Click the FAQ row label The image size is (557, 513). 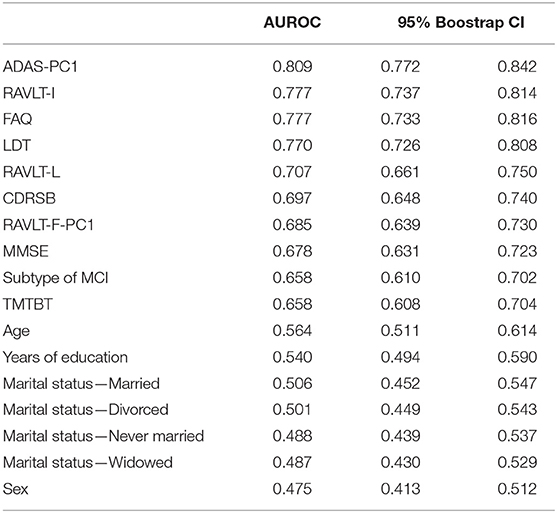click(17, 119)
